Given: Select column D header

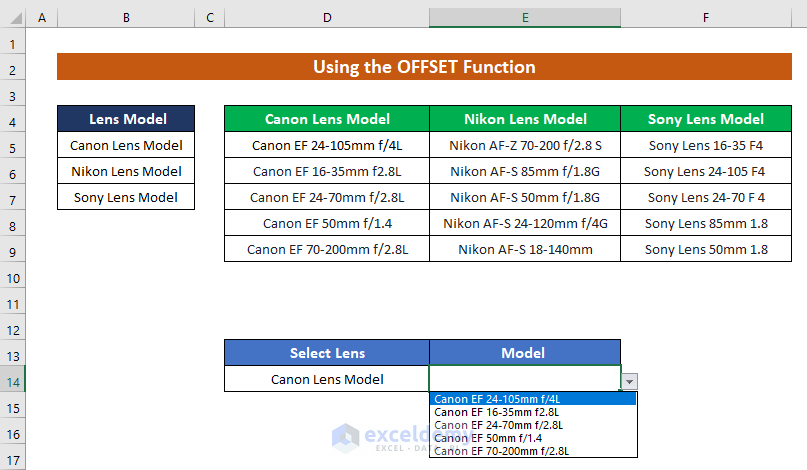Looking at the screenshot, I should click(327, 18).
